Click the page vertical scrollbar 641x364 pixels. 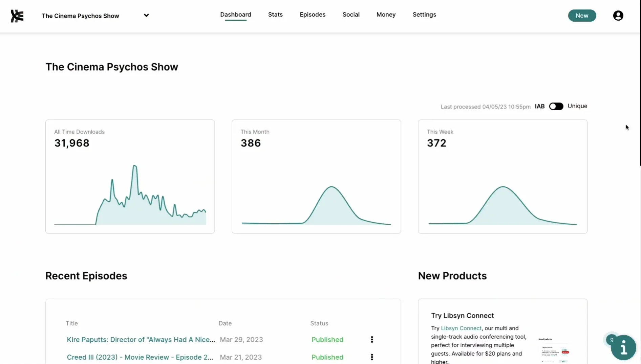point(640,83)
